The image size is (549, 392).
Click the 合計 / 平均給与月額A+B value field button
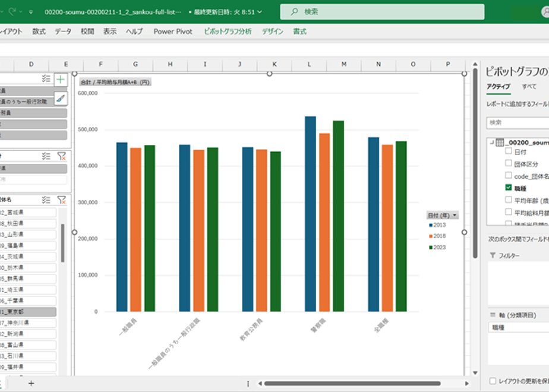point(115,82)
